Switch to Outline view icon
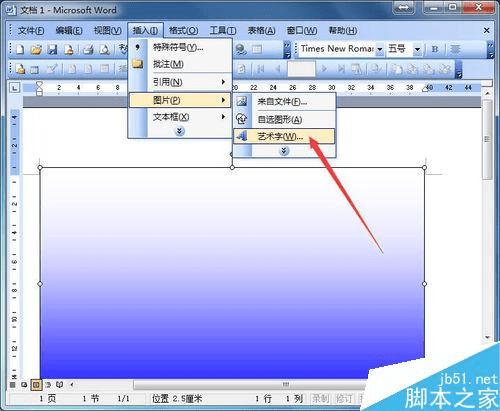Screen dimensions: 500x411 48,385
